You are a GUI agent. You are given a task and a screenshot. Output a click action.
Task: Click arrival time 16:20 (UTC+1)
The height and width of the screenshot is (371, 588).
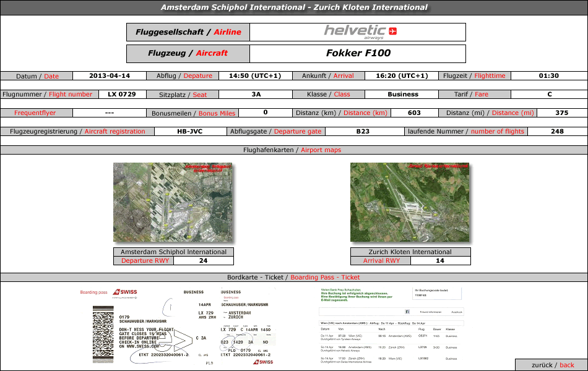pyautogui.click(x=402, y=75)
